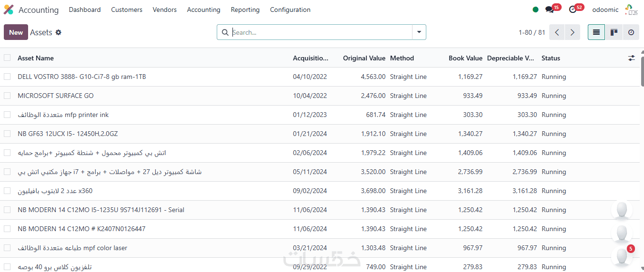The image size is (644, 272).
Task: Switch to kanban view
Action: click(x=614, y=32)
